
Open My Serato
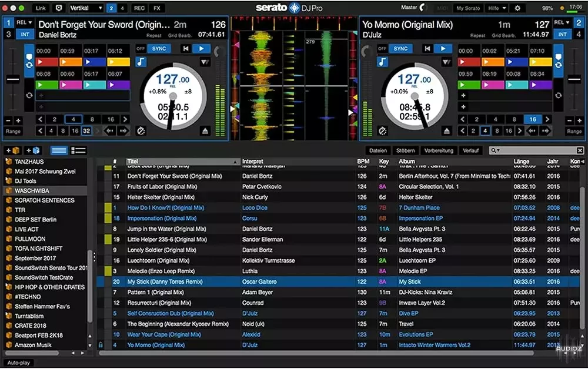(x=468, y=8)
